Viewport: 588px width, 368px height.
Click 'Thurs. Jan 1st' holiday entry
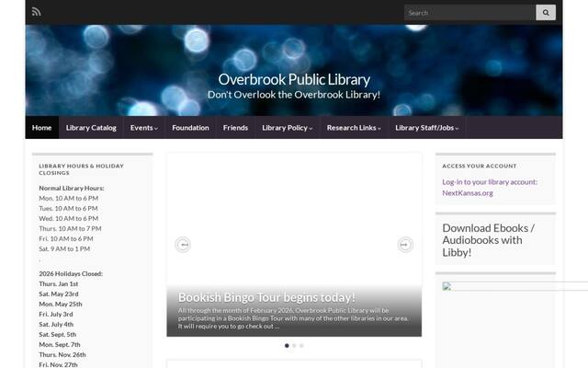pos(59,284)
